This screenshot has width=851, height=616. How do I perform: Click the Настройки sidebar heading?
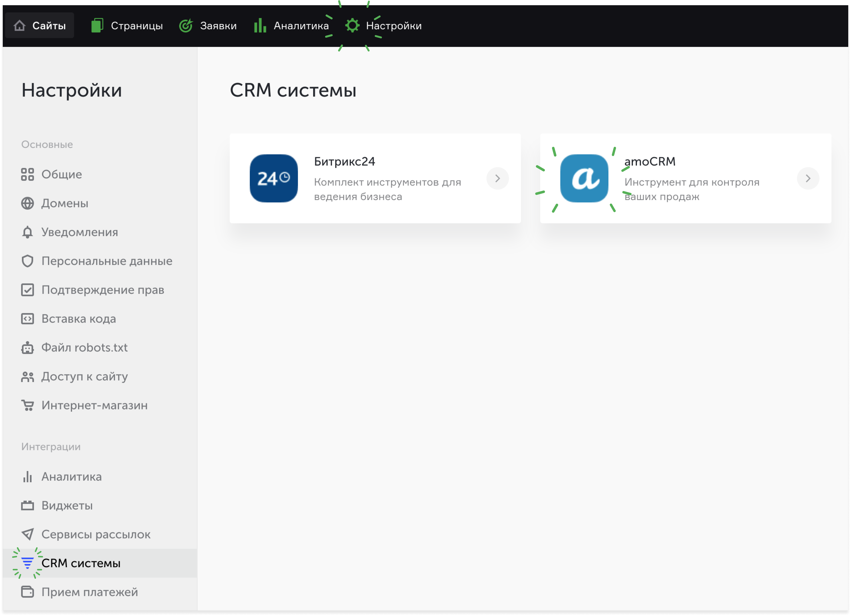tap(72, 90)
